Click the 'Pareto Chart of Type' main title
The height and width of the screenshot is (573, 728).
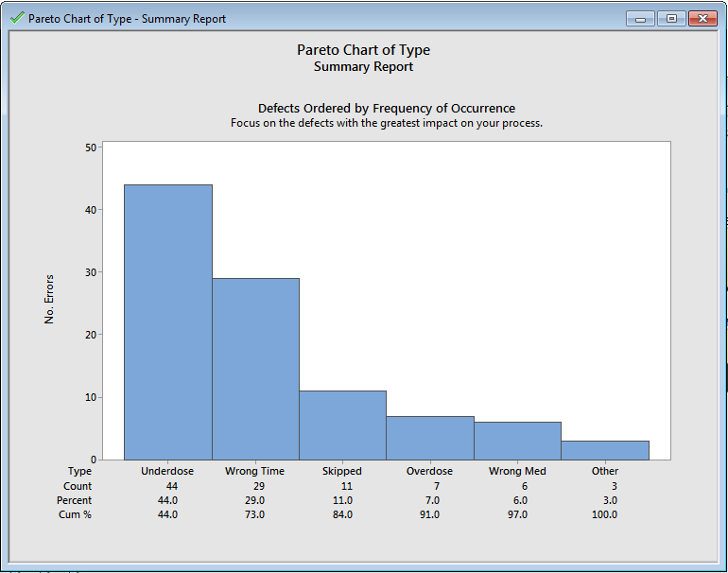pyautogui.click(x=363, y=50)
